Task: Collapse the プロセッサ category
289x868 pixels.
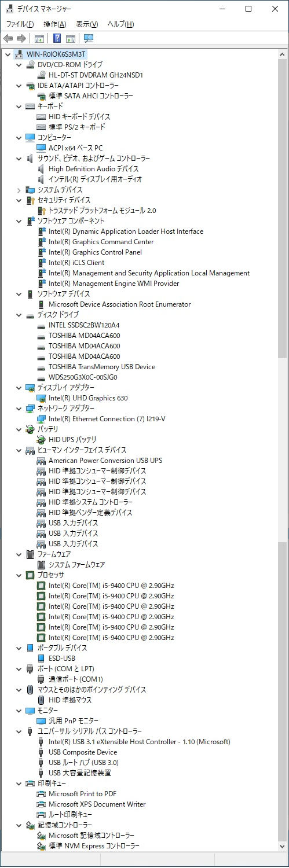Action: pos(19,575)
